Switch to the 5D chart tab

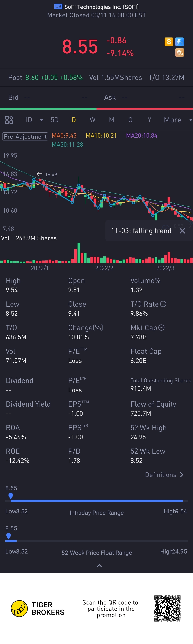click(x=55, y=120)
